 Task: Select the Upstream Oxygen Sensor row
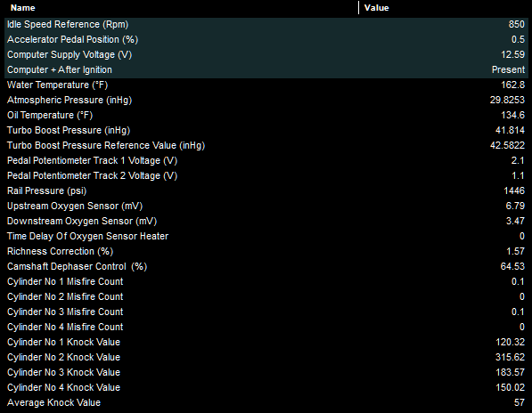tap(266, 206)
